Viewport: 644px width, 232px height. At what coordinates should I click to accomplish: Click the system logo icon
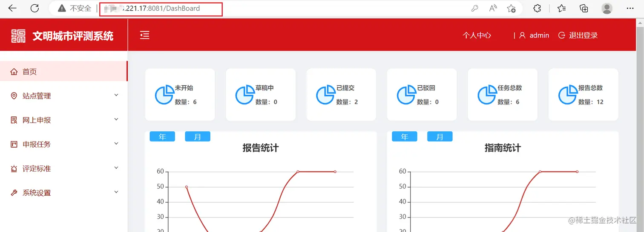tap(18, 36)
